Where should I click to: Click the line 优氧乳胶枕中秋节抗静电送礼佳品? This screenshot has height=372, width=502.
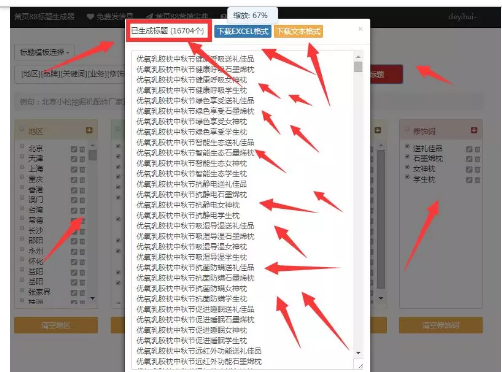click(x=192, y=184)
